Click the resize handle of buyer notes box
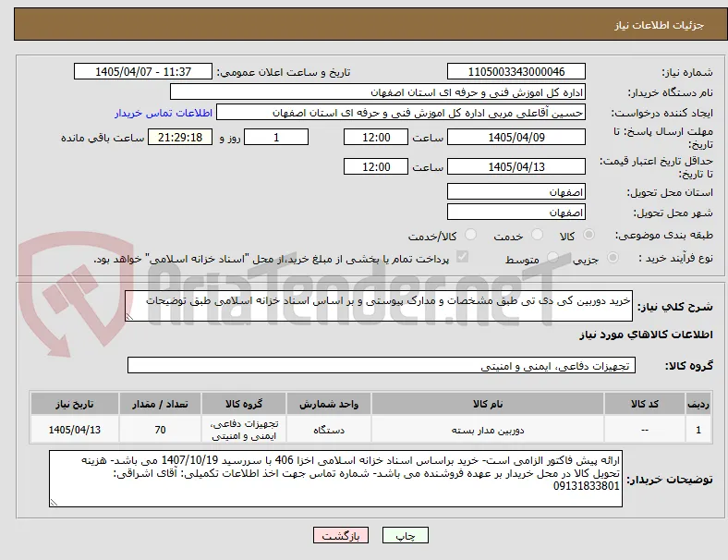This screenshot has width=728, height=560. click(54, 502)
